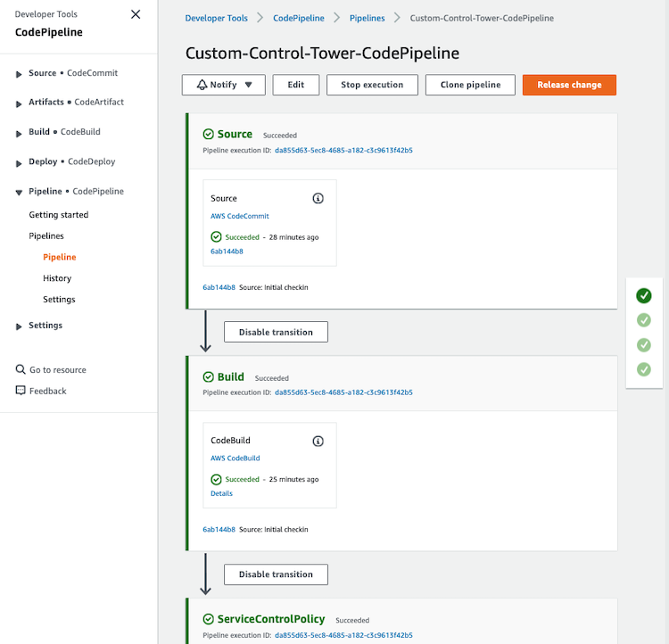Click Clone pipeline button
The height and width of the screenshot is (644, 669).
470,85
